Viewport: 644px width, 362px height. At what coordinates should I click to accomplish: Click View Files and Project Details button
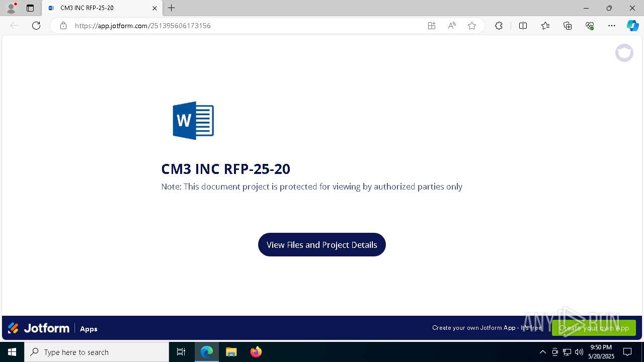[x=322, y=245]
